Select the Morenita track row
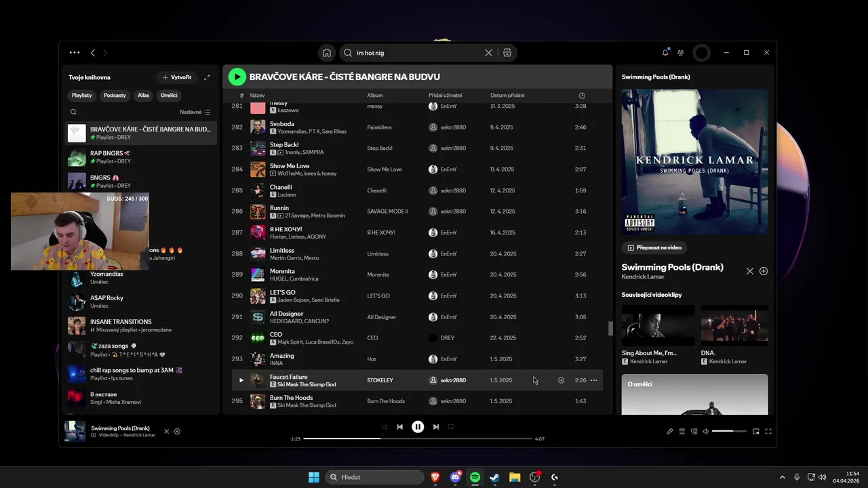This screenshot has width=868, height=488. tap(417, 274)
